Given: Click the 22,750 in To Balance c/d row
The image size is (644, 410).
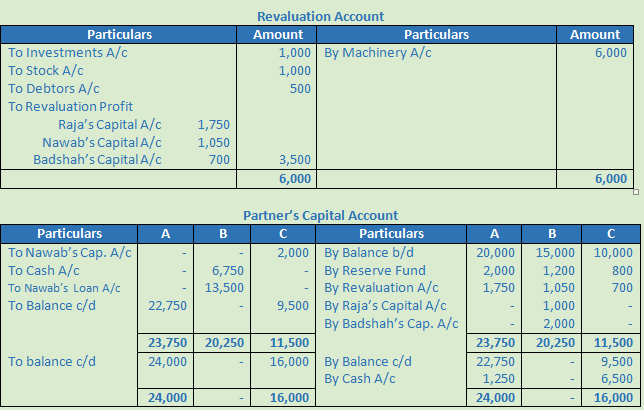Looking at the screenshot, I should click(x=168, y=306).
